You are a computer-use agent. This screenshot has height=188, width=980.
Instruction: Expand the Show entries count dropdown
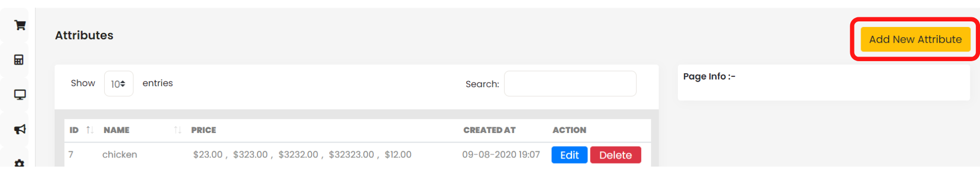tap(118, 84)
